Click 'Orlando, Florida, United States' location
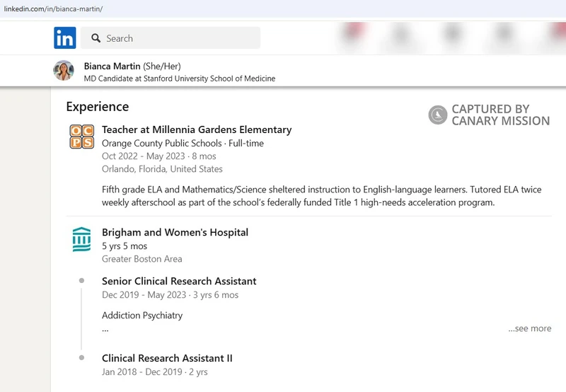The height and width of the screenshot is (392, 566). tap(162, 169)
